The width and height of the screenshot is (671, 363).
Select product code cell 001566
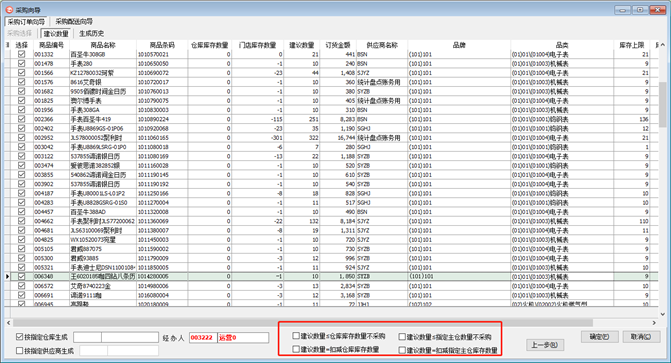(x=51, y=73)
